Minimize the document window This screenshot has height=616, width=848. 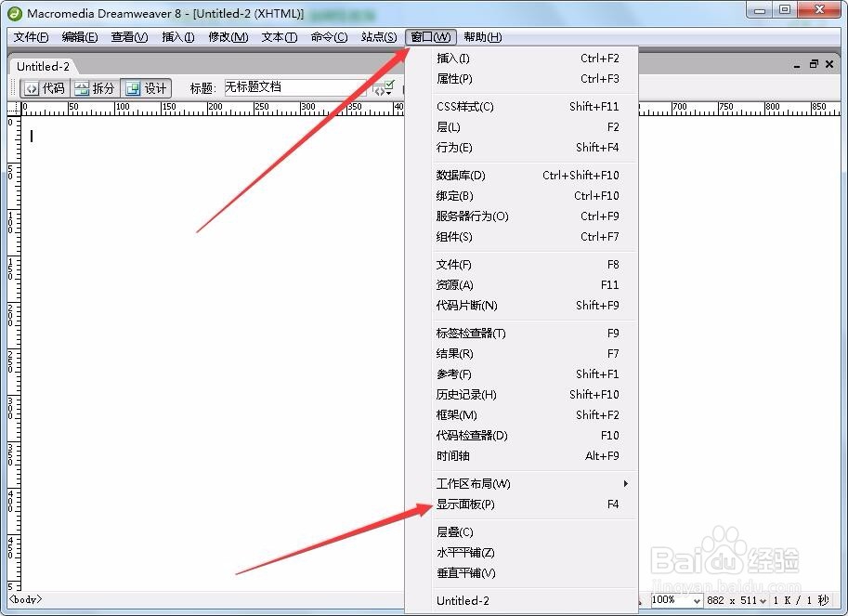[x=797, y=65]
